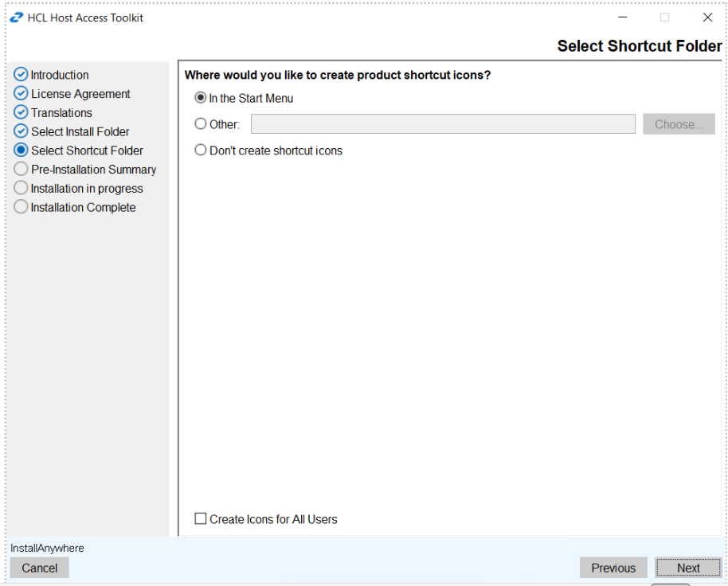Image resolution: width=728 pixels, height=586 pixels.
Task: Enable Create Icons for All Users
Action: [x=201, y=519]
